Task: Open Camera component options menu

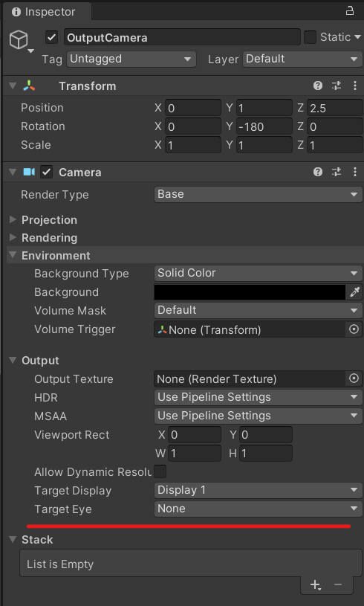Action: pyautogui.click(x=355, y=172)
